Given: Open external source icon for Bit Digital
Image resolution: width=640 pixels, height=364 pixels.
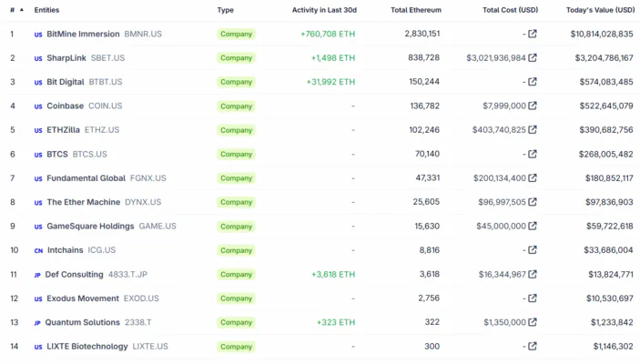Looking at the screenshot, I should point(533,82).
